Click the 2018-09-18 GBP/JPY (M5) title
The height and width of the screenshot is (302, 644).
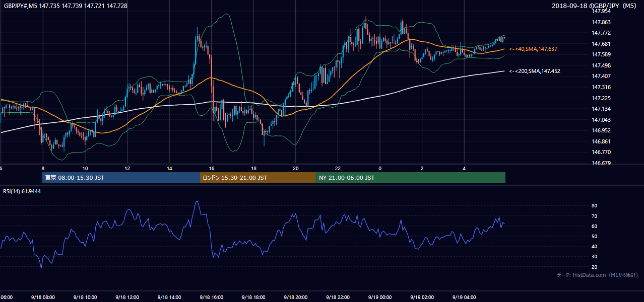594,6
